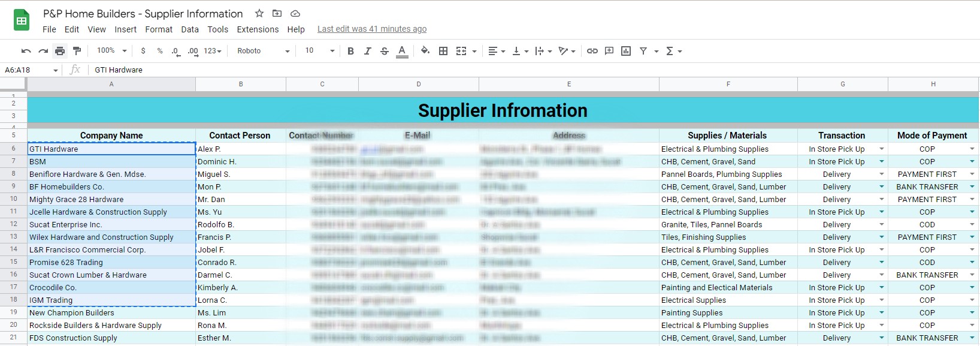The height and width of the screenshot is (346, 980).
Task: Decrease decimal places
Action: (176, 51)
